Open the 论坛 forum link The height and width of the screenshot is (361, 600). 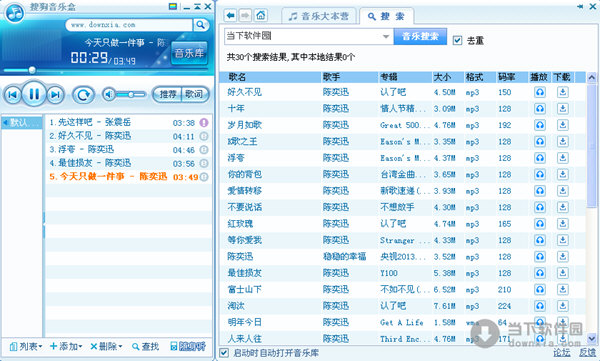click(561, 353)
